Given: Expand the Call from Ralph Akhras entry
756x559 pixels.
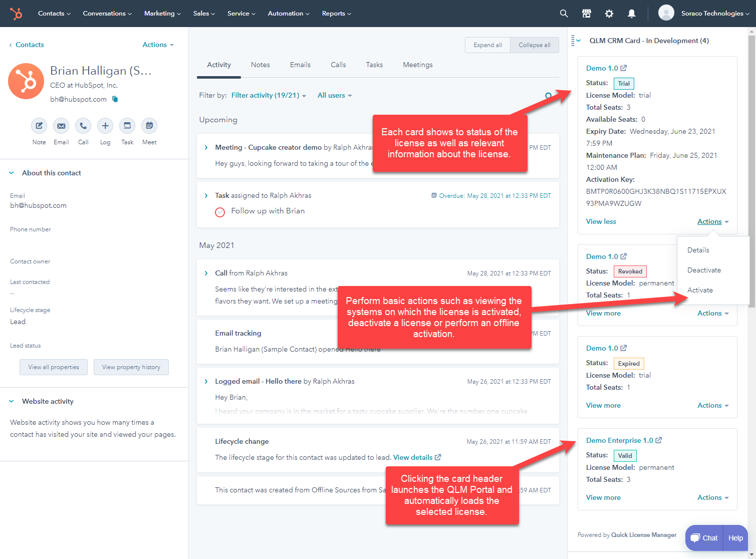Looking at the screenshot, I should coord(206,273).
